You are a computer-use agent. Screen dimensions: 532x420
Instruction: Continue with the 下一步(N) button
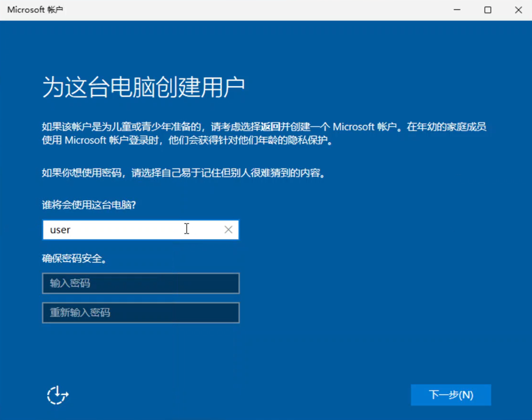click(451, 395)
